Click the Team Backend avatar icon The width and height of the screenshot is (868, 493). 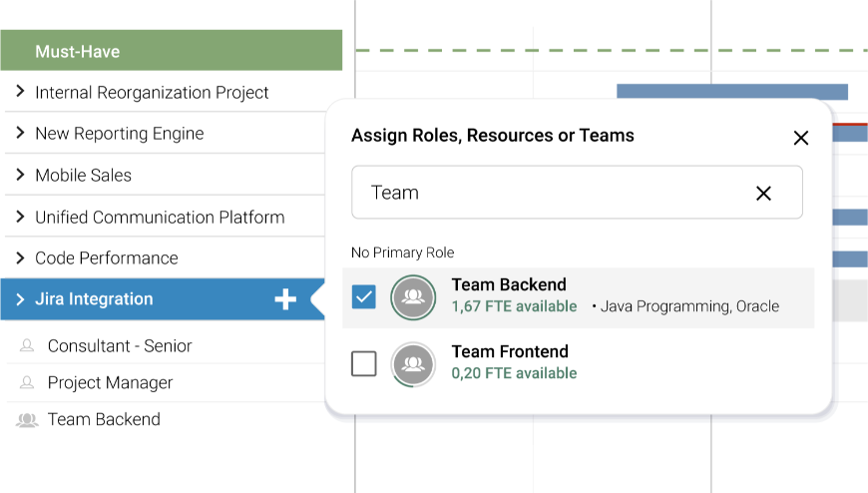tap(413, 296)
